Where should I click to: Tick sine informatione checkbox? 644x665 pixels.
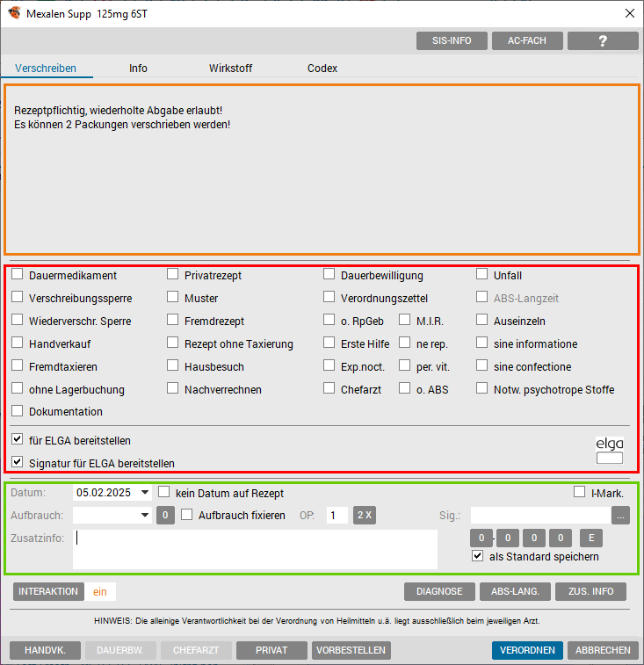click(482, 343)
